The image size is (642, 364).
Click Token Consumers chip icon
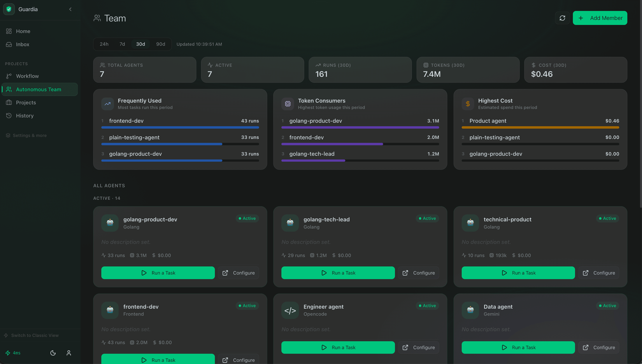[x=288, y=104]
